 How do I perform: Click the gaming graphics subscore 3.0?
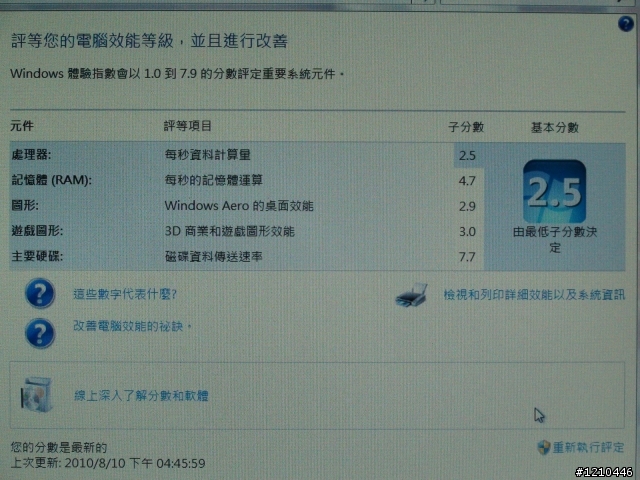(467, 232)
